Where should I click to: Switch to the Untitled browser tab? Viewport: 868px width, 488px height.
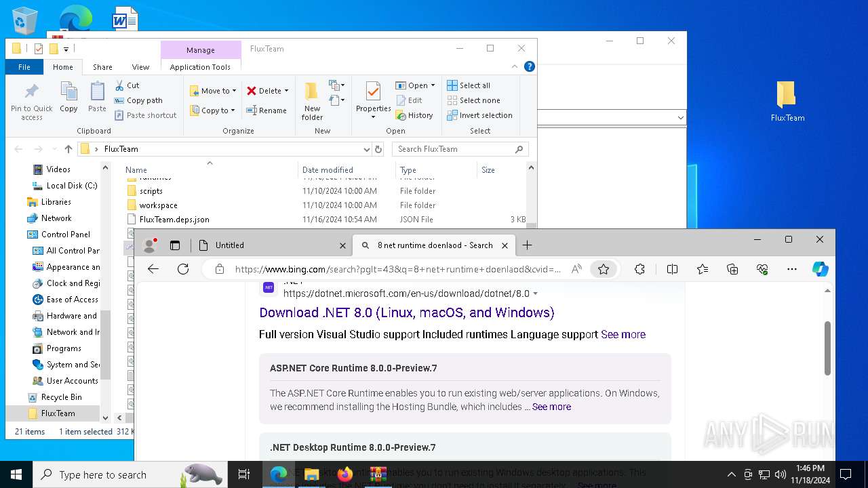(272, 245)
